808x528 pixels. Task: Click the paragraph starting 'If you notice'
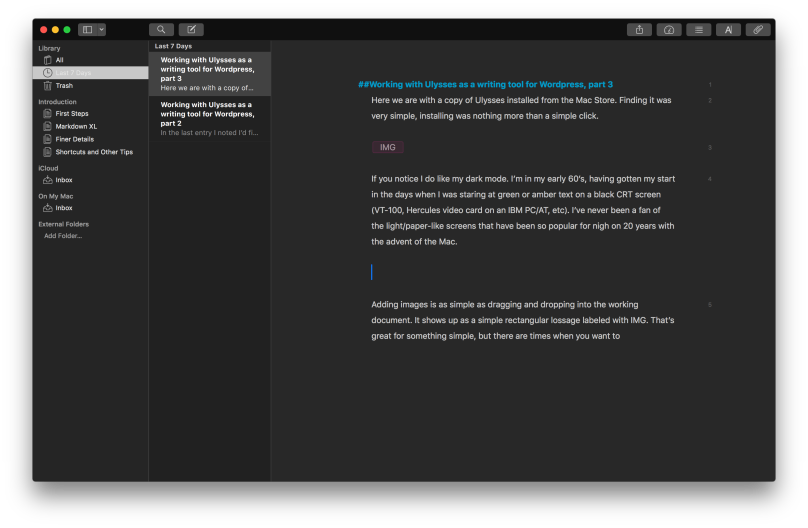523,210
